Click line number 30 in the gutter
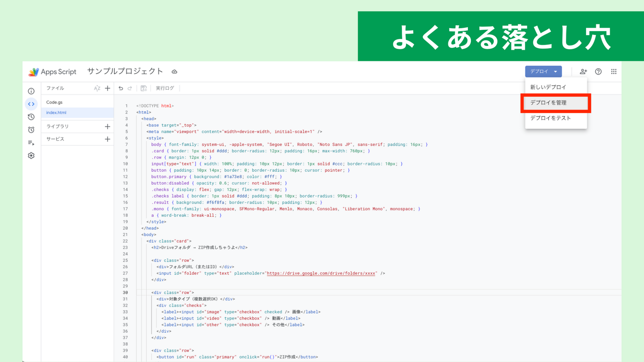 click(x=125, y=293)
